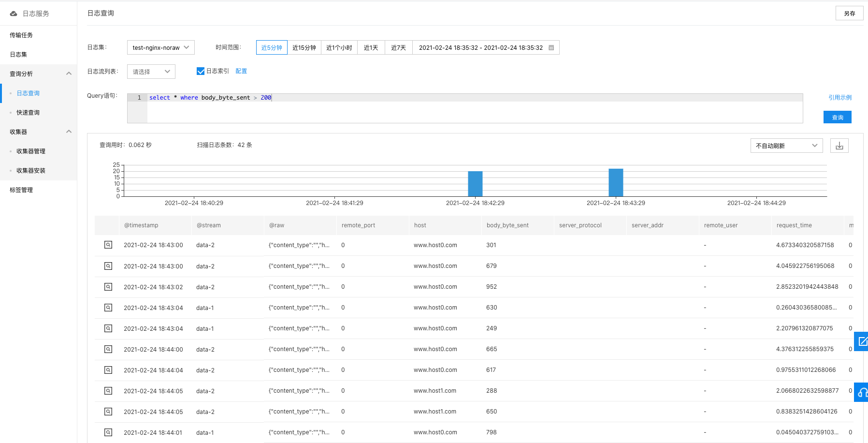Select the 近1个小时 time range
This screenshot has width=868, height=443.
339,47
